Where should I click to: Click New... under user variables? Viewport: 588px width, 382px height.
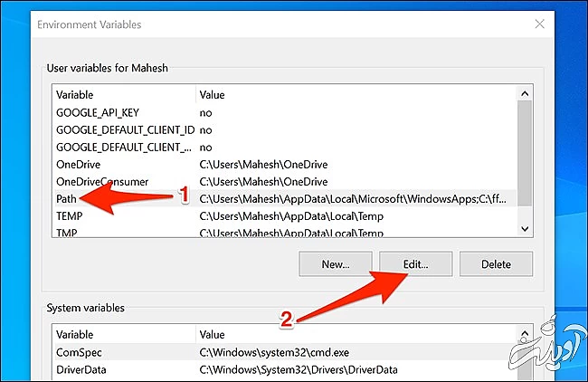[335, 264]
